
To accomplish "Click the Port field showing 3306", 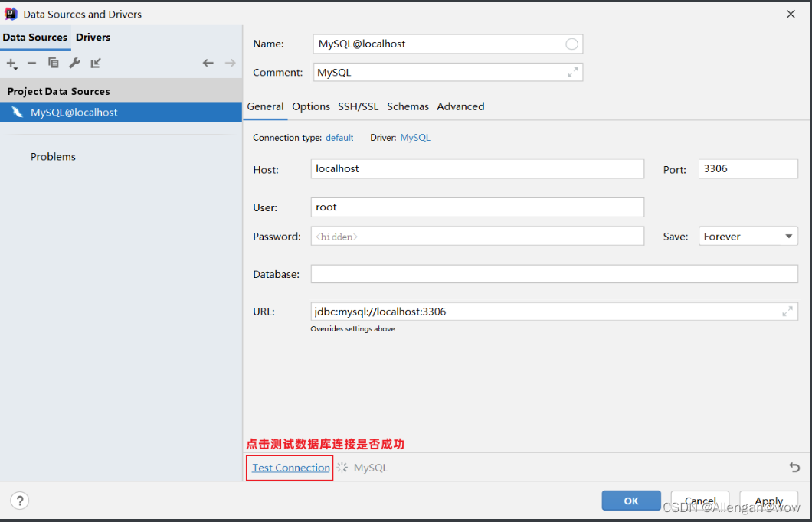I will [748, 169].
